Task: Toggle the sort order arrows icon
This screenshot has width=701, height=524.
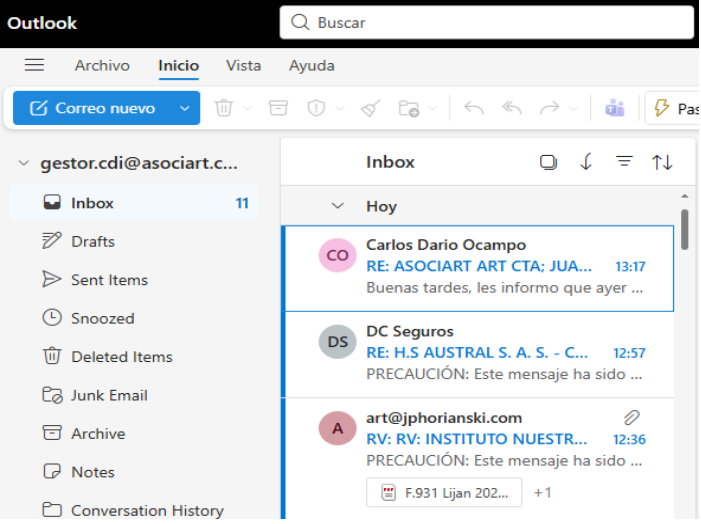Action: click(662, 162)
